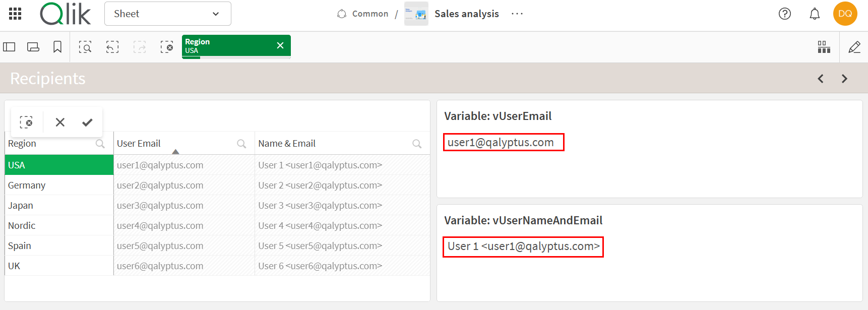Search within the Region column
This screenshot has height=310, width=868.
[100, 144]
